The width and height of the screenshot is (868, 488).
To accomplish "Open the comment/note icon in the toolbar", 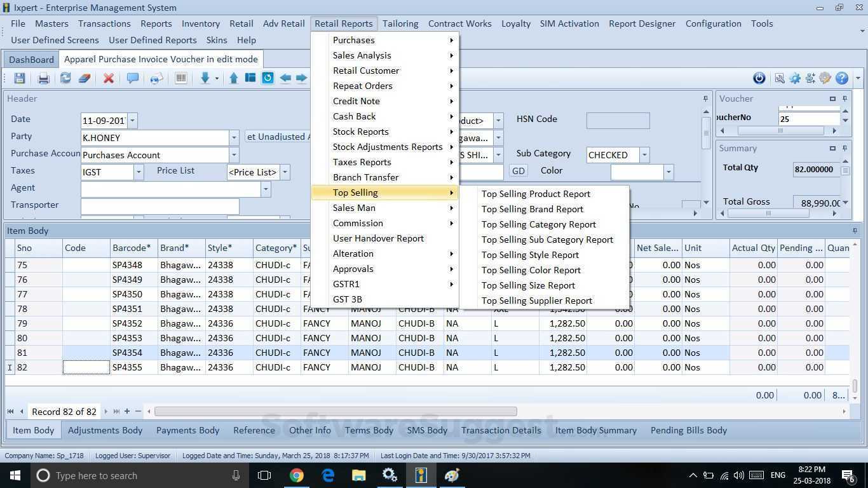I will pos(132,78).
